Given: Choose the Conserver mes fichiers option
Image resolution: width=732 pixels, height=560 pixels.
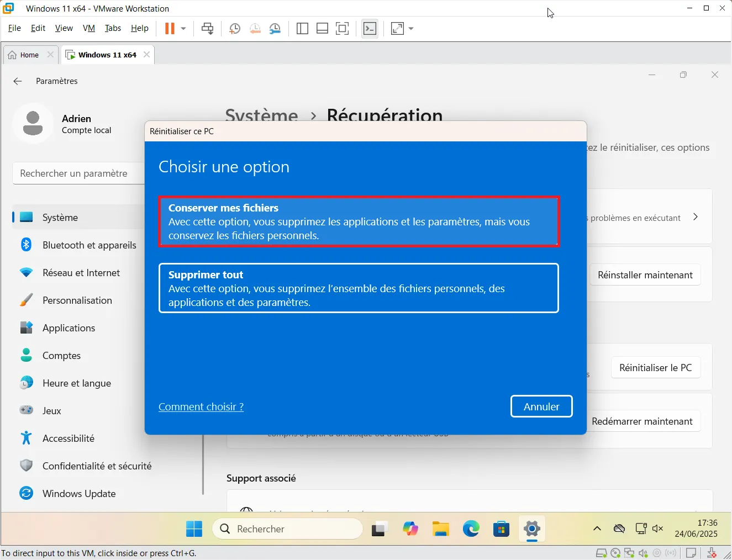Looking at the screenshot, I should 359,221.
